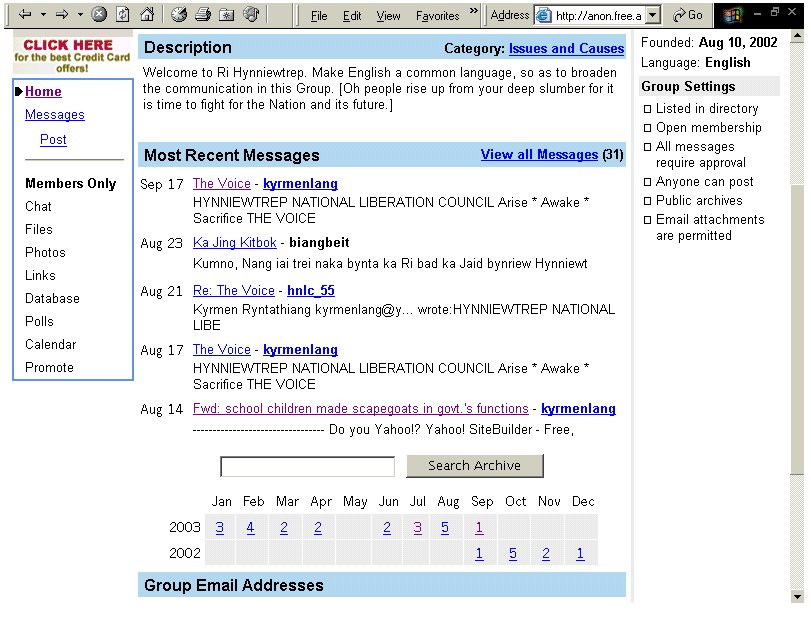The width and height of the screenshot is (811, 618).
Task: Open the Oct 2002 archive count link
Action: pos(513,554)
